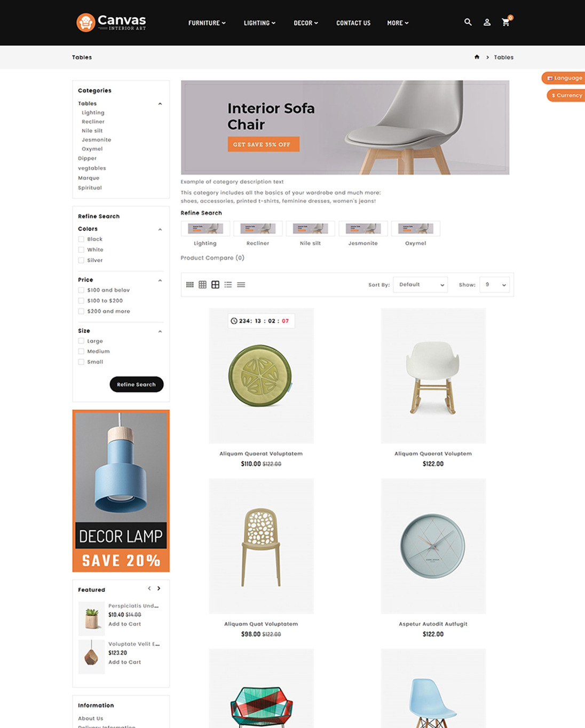585x728 pixels.
Task: Open the Show 9 items dropdown
Action: click(x=494, y=285)
